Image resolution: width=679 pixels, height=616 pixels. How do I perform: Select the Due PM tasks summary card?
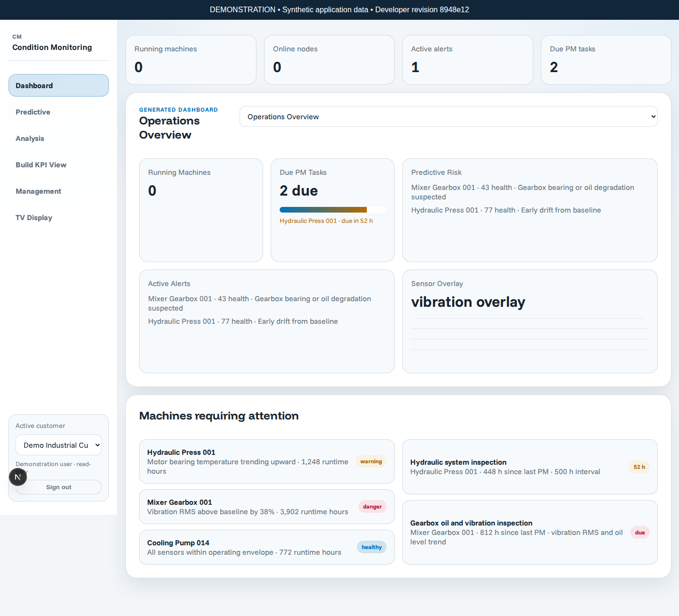coord(606,60)
